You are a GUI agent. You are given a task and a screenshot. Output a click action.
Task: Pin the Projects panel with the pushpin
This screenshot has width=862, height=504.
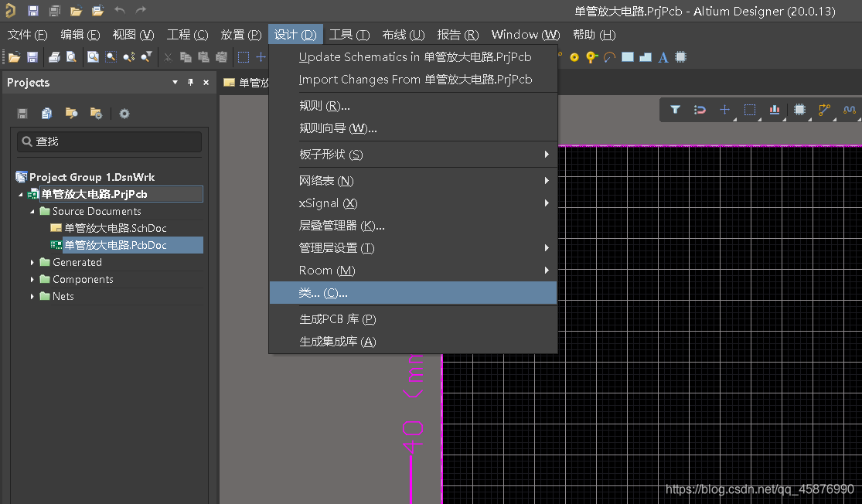[x=190, y=83]
